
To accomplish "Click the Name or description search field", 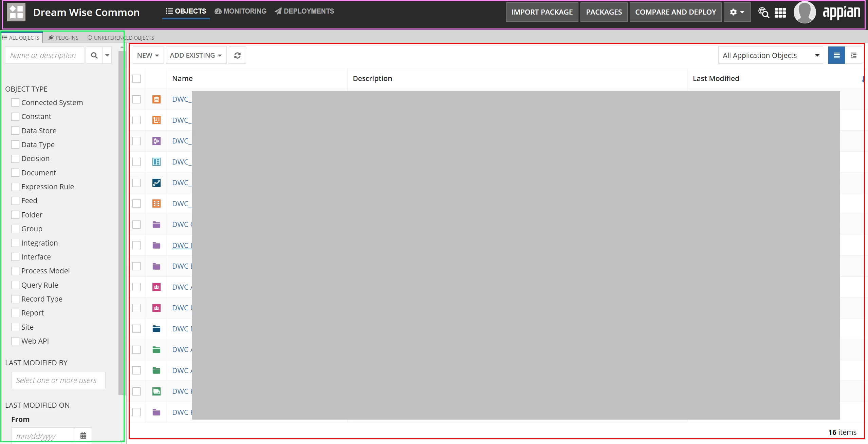I will coord(44,55).
